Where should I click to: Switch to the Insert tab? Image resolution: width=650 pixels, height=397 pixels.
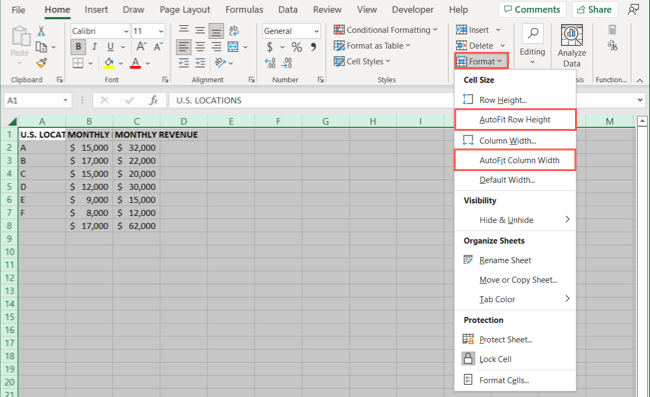(96, 10)
